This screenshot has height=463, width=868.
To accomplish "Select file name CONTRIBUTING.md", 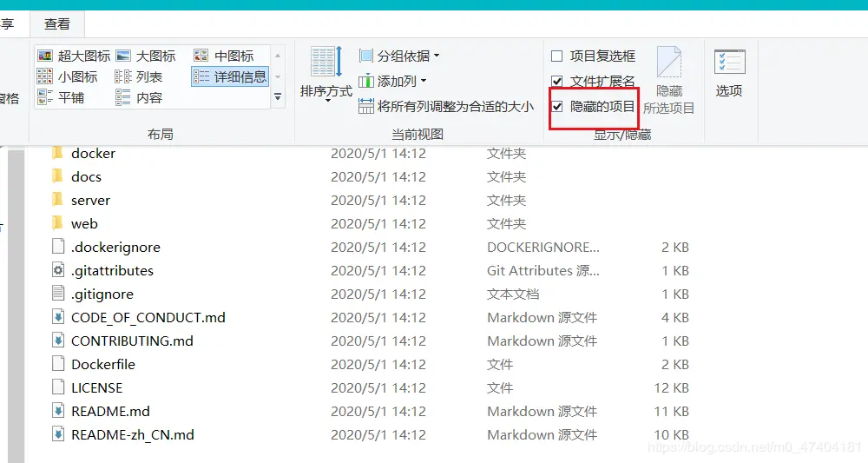I will click(x=132, y=341).
